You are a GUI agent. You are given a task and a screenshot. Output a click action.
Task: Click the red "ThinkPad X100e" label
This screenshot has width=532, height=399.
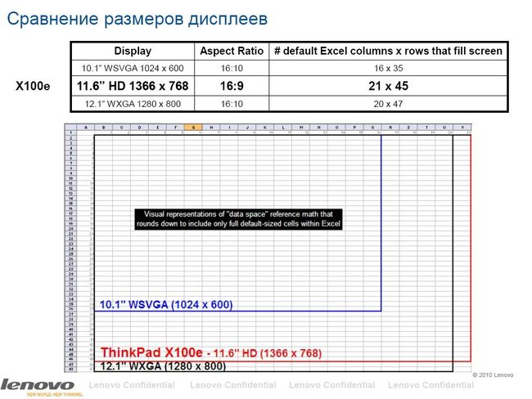point(151,352)
